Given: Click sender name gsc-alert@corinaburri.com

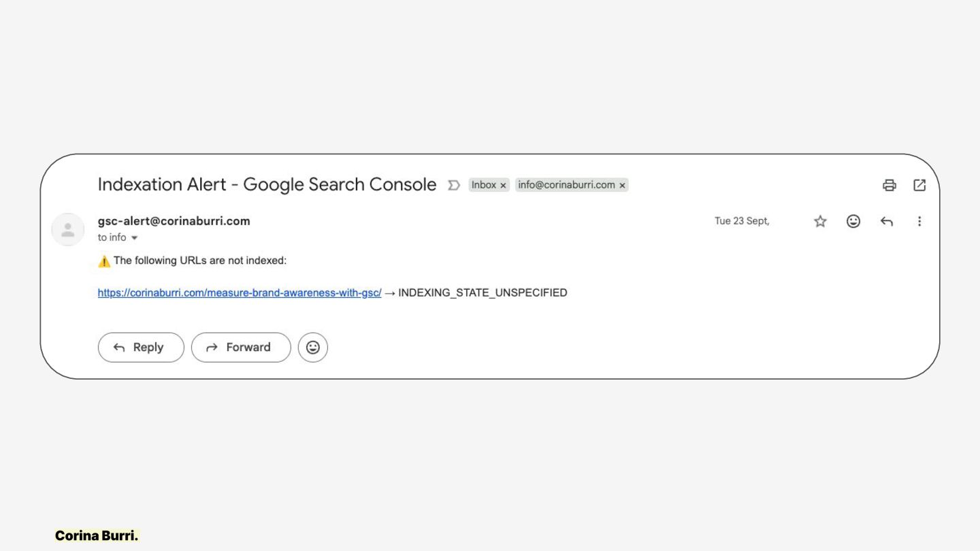Looking at the screenshot, I should [174, 221].
